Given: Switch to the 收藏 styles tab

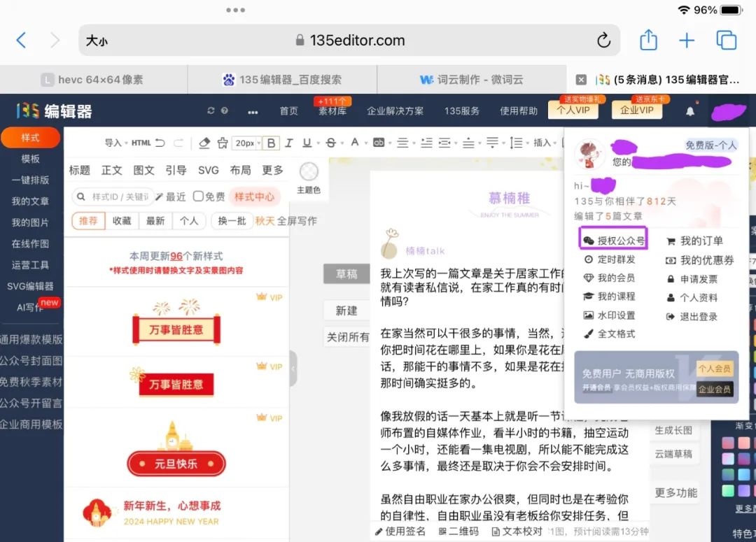Looking at the screenshot, I should 122,220.
